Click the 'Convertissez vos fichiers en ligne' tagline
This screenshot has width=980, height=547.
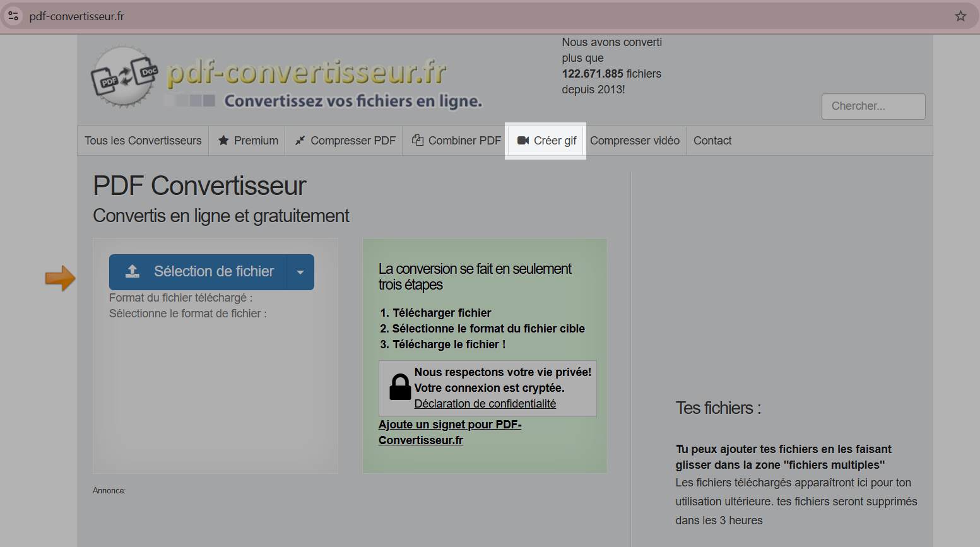point(353,101)
